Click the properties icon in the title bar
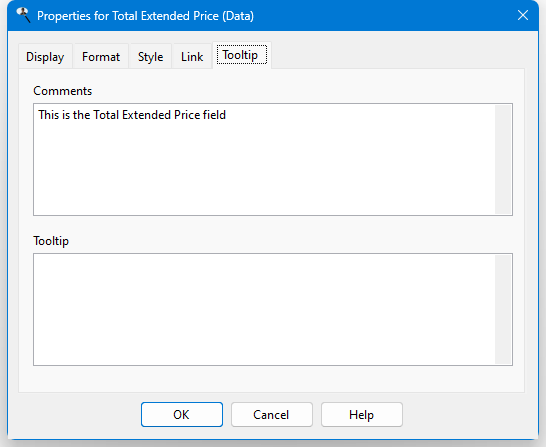Image resolution: width=546 pixels, height=447 pixels. pyautogui.click(x=24, y=15)
